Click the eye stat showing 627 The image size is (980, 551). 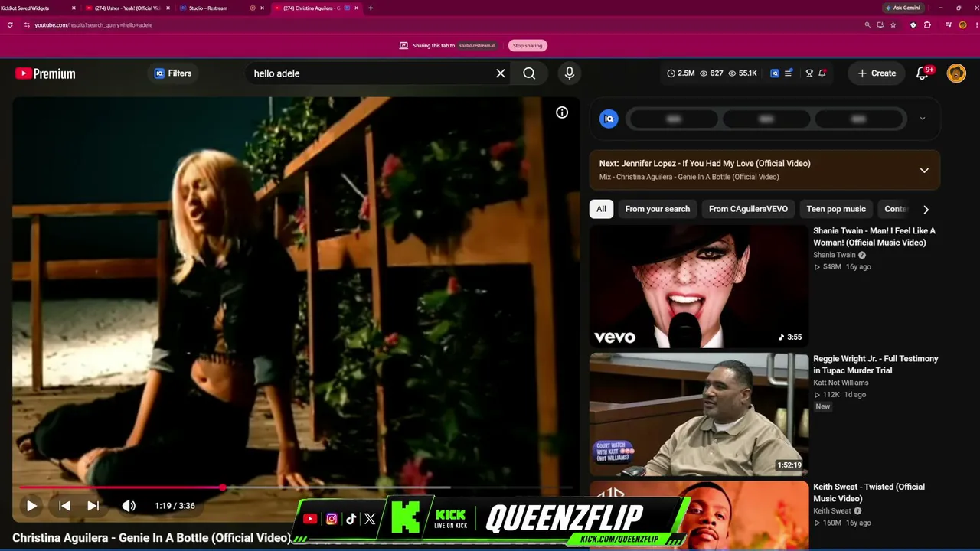point(711,73)
